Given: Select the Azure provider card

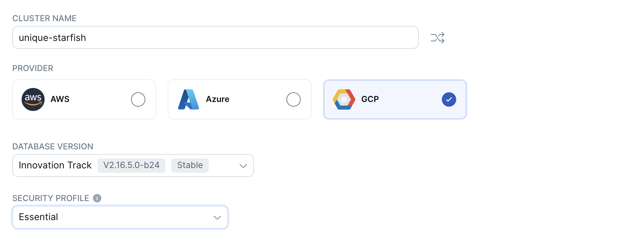Looking at the screenshot, I should pos(239,99).
